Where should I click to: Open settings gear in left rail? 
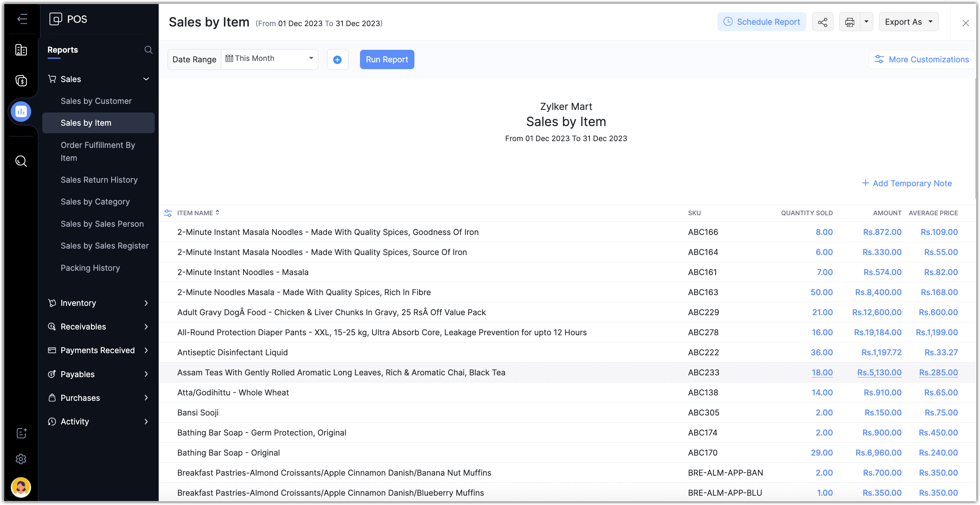pos(21,459)
